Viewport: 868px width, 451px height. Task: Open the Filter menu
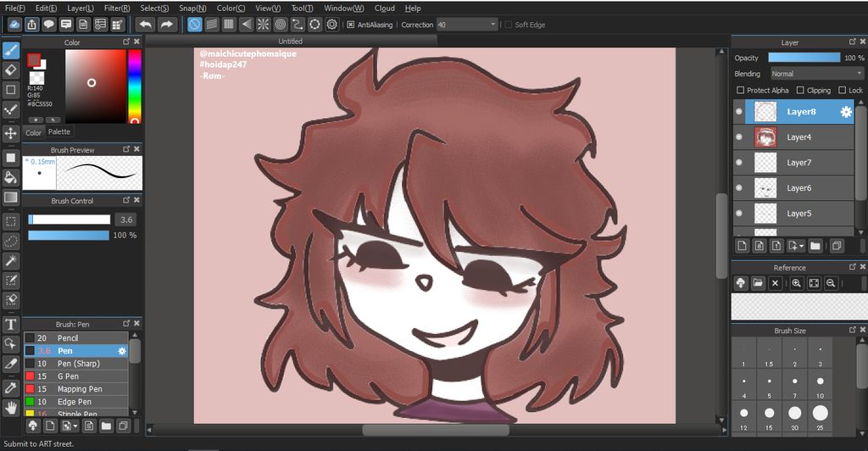117,8
